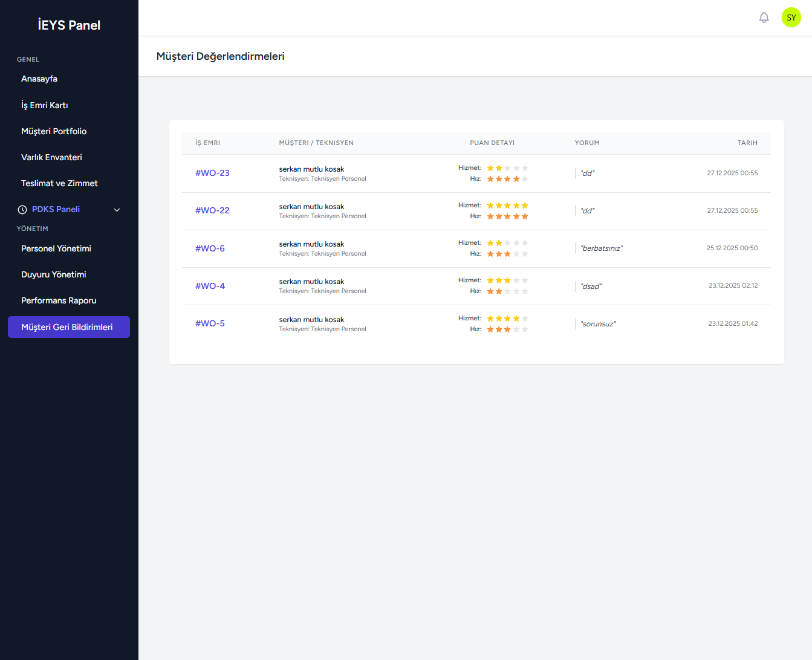
Task: Open Personel Yönetimi section
Action: (56, 248)
